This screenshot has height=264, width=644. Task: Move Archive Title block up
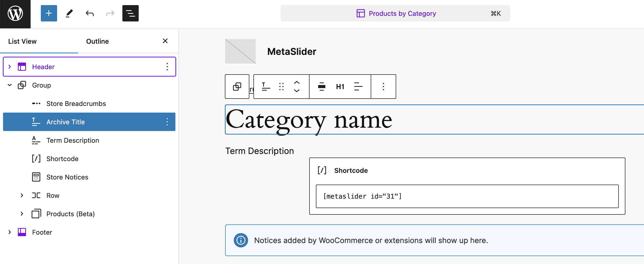(297, 83)
